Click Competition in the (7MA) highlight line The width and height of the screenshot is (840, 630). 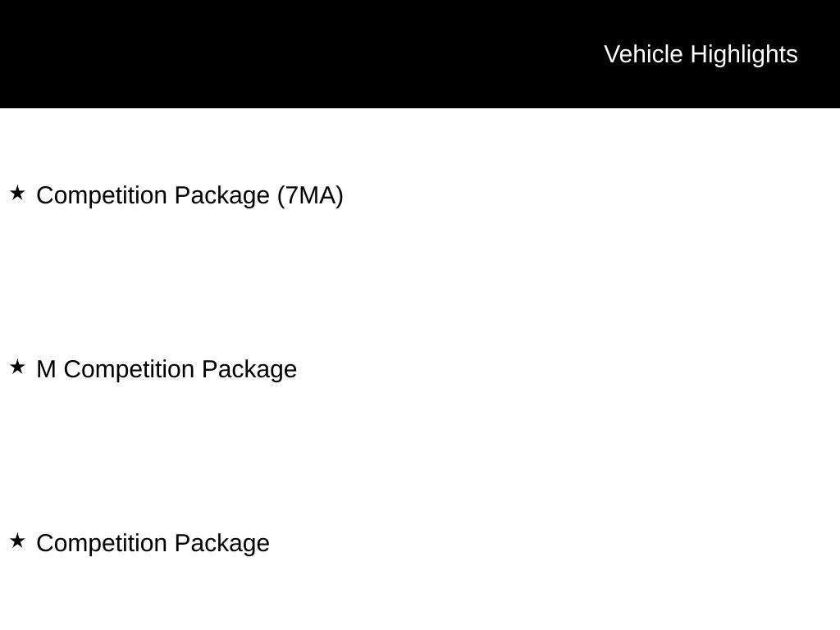coord(102,195)
